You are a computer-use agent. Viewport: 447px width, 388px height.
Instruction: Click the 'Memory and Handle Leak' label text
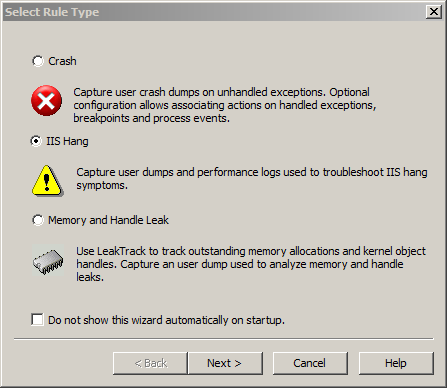108,220
